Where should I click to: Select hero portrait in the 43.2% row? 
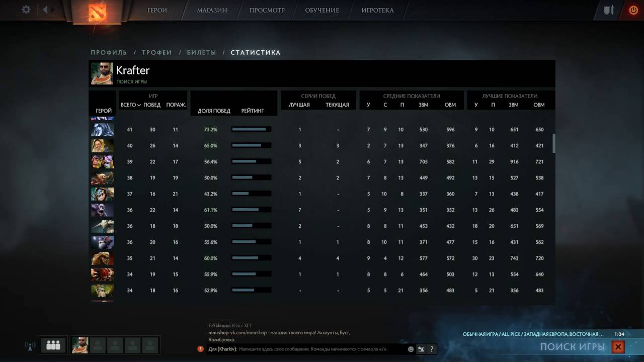click(x=103, y=194)
